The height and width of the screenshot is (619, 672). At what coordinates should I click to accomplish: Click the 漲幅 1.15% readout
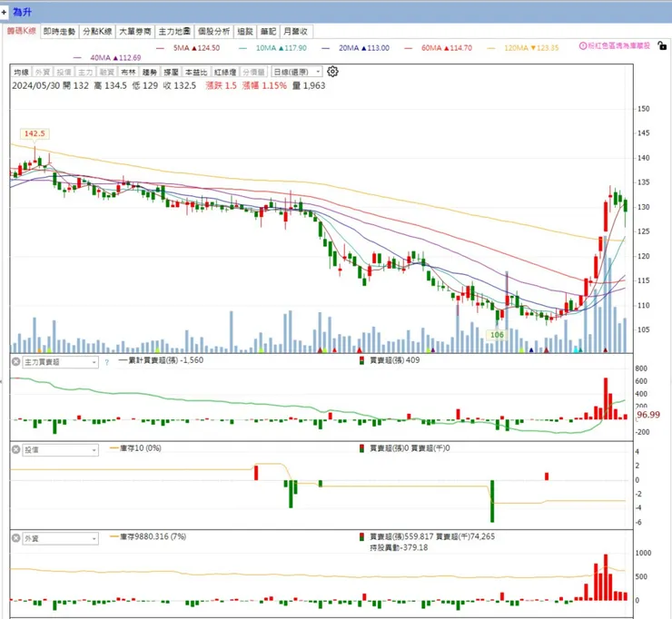pyautogui.click(x=264, y=85)
